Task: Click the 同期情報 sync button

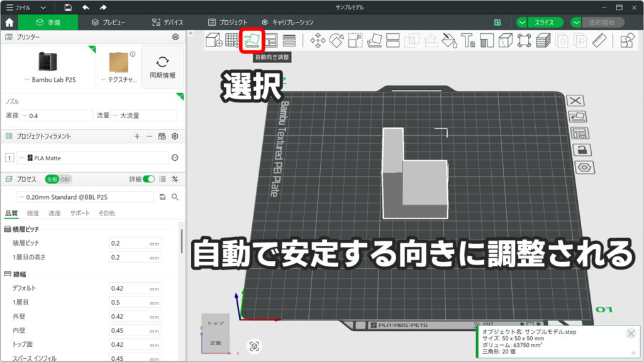Action: (x=162, y=67)
